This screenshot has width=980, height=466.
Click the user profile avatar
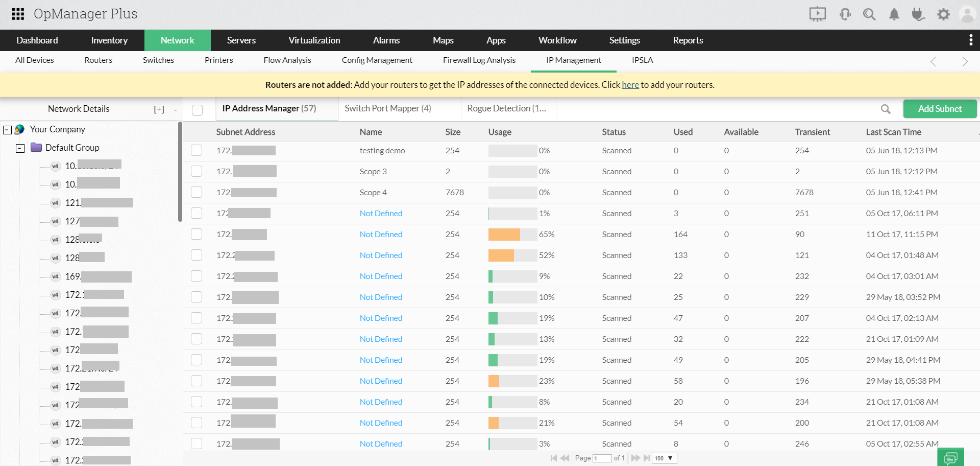(x=968, y=14)
